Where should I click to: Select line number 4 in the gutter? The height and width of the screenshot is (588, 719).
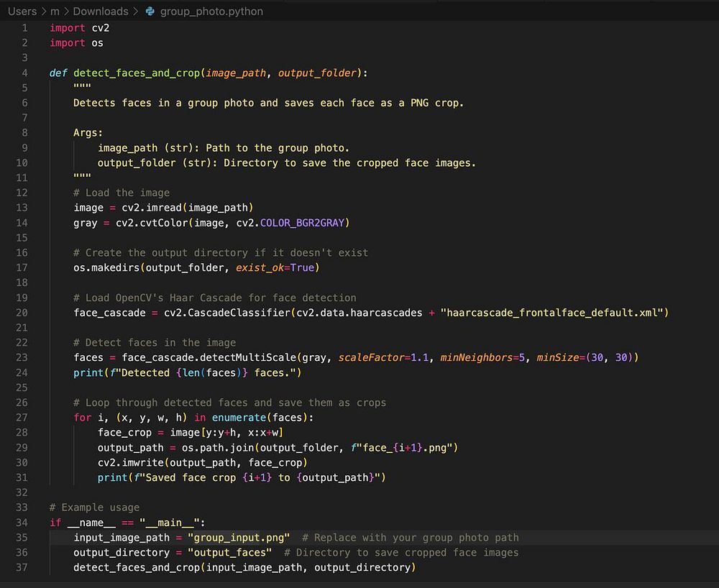(x=24, y=73)
